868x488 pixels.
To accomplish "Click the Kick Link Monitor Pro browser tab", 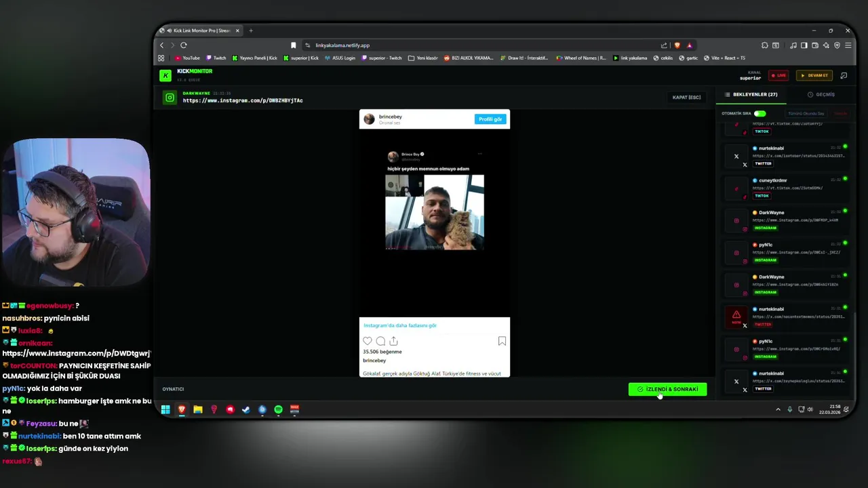I will point(199,30).
